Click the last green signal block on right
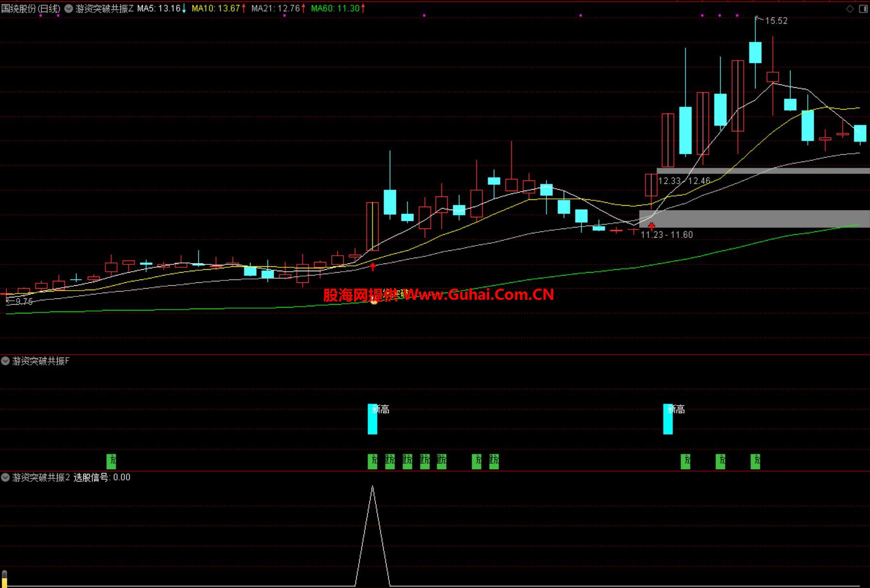The image size is (870, 588). [755, 461]
